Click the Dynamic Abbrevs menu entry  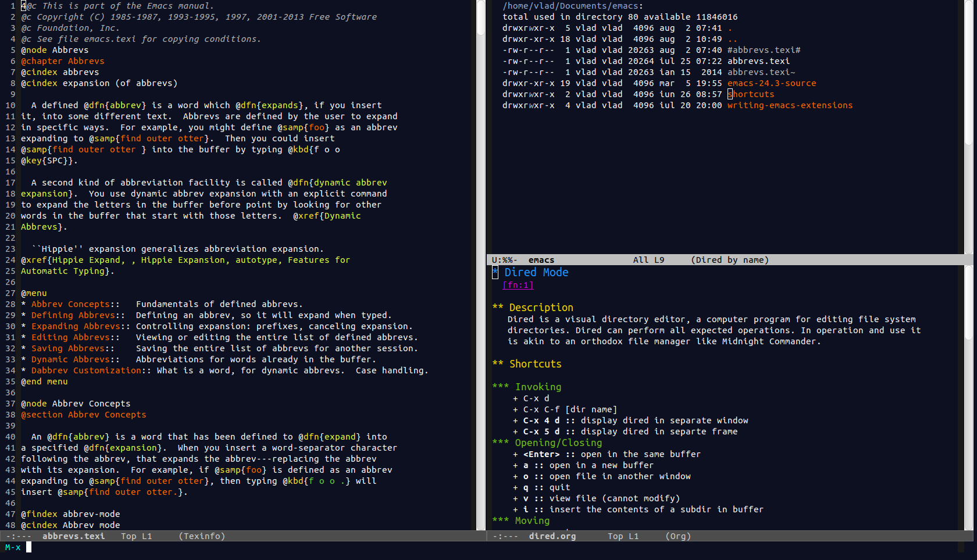click(70, 359)
